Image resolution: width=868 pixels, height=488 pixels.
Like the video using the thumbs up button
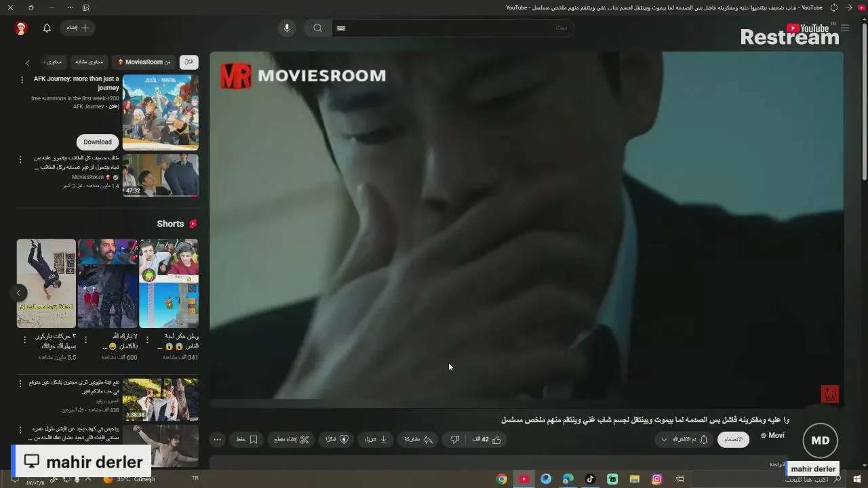[487, 439]
